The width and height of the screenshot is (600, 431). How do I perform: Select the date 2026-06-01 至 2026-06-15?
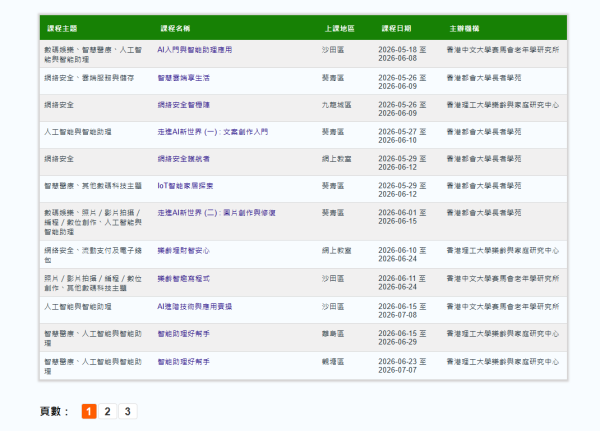(x=402, y=217)
